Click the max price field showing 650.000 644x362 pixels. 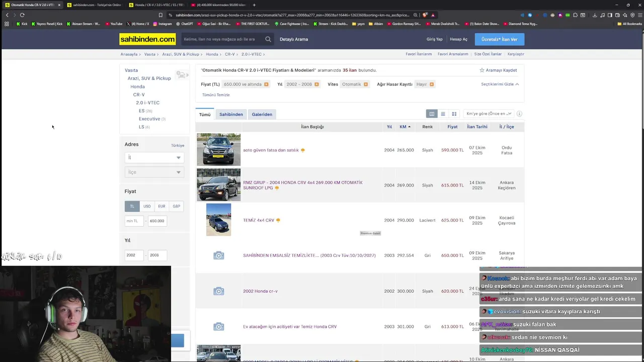click(157, 221)
